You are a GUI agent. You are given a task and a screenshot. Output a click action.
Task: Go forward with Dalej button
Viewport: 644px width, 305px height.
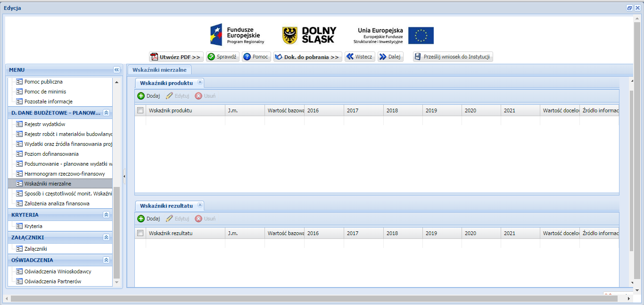390,57
